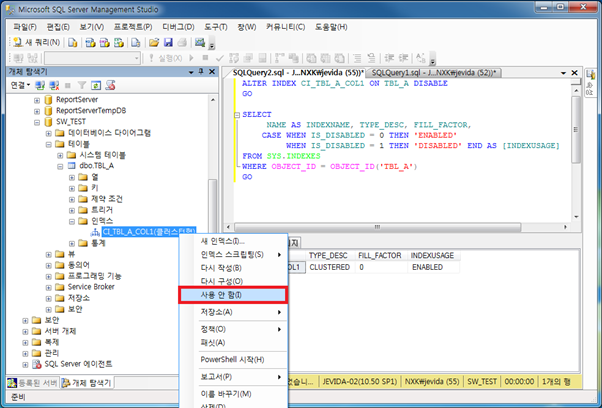This screenshot has width=602, height=408.
Task: Click the Database Engine Query icon in toolbar
Action: [x=73, y=42]
